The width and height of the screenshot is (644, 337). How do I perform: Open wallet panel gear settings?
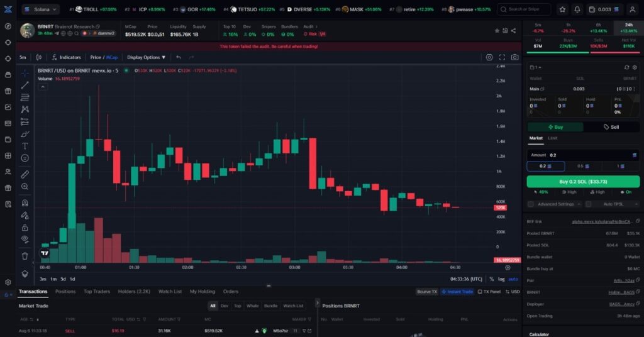click(635, 67)
